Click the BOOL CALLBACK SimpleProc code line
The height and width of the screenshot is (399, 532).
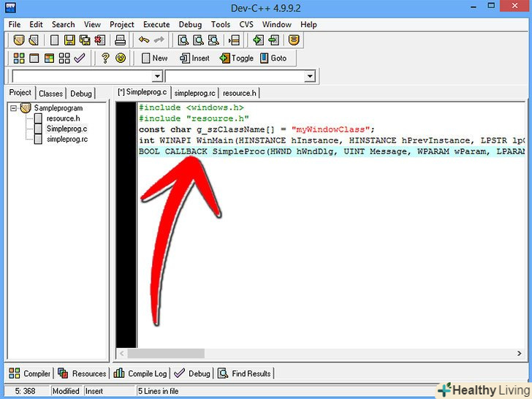(331, 151)
